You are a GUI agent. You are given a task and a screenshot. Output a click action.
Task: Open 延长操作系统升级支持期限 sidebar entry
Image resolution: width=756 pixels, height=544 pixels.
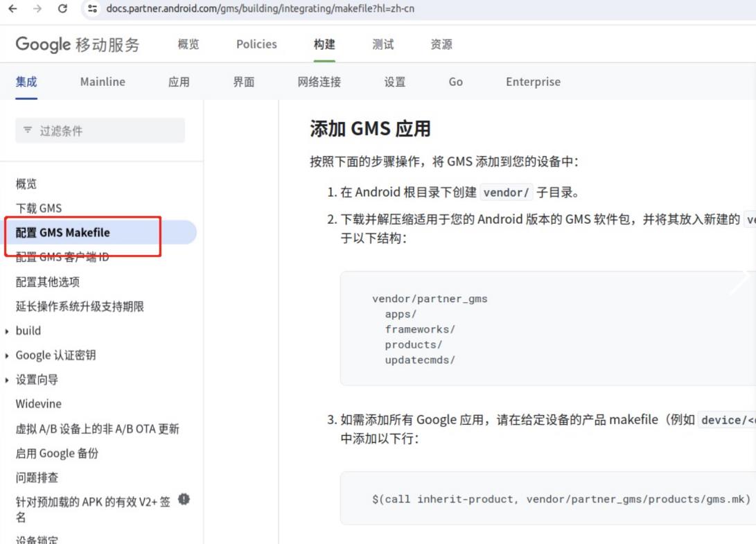point(80,306)
